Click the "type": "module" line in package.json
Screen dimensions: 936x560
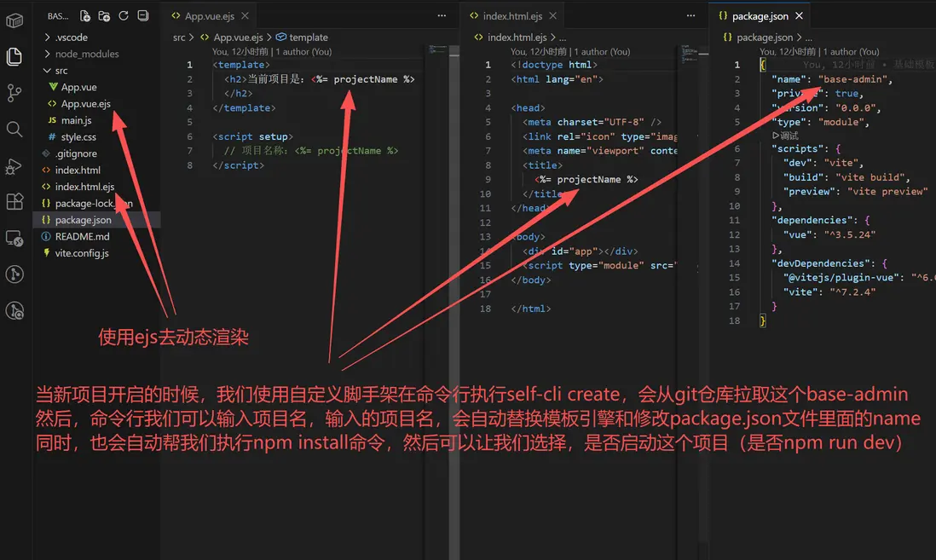820,122
